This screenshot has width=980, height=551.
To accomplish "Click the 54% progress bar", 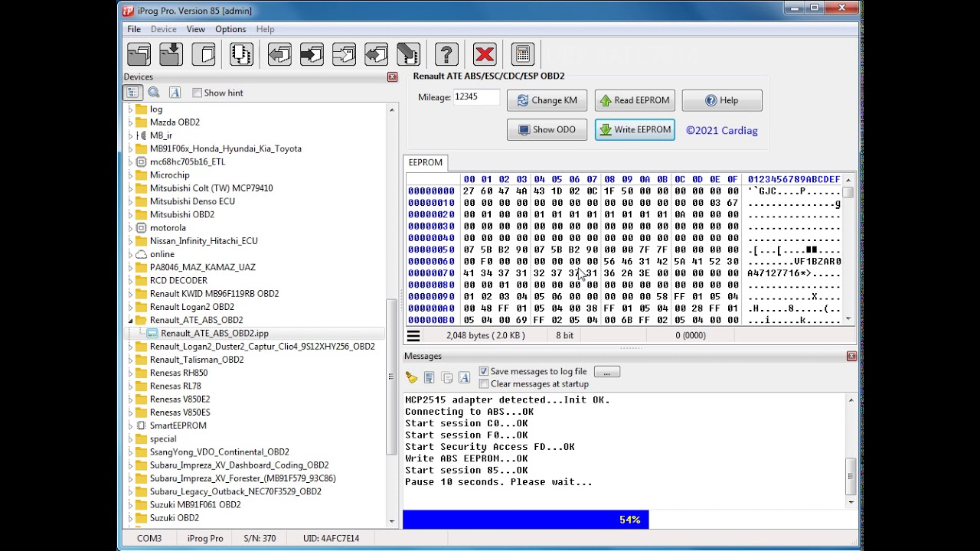I will (x=629, y=520).
